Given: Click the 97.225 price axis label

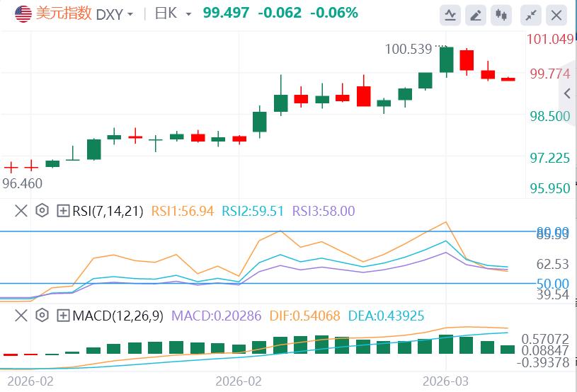Looking at the screenshot, I should (x=550, y=158).
